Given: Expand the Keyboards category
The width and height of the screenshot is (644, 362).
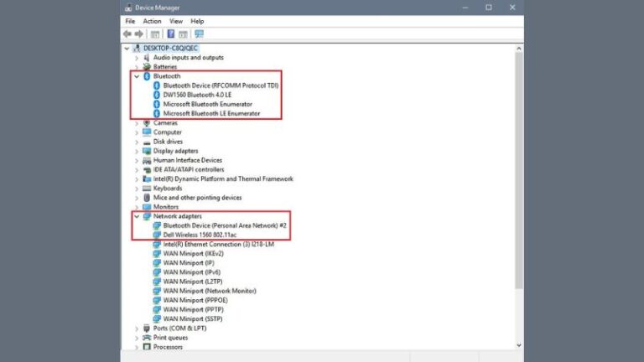Looking at the screenshot, I should 137,189.
